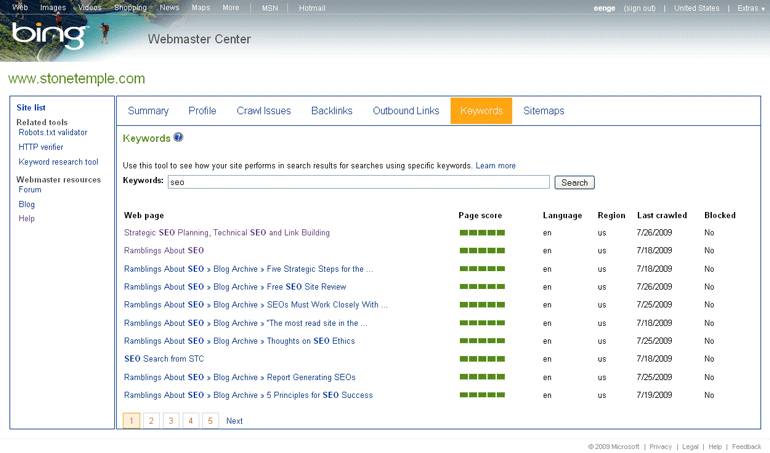This screenshot has height=453, width=770.
Task: Go to results page 5
Action: click(210, 421)
